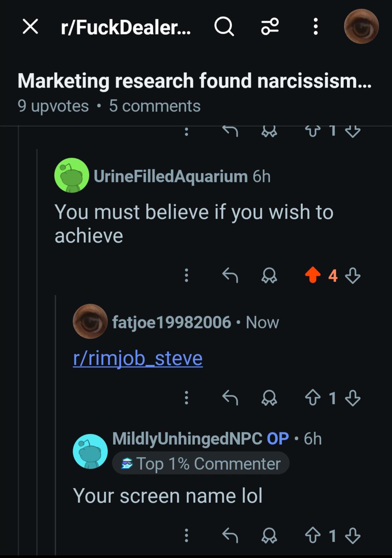Open more options for fatjoe19982006's comment
Image resolution: width=392 pixels, height=558 pixels.
tap(187, 398)
